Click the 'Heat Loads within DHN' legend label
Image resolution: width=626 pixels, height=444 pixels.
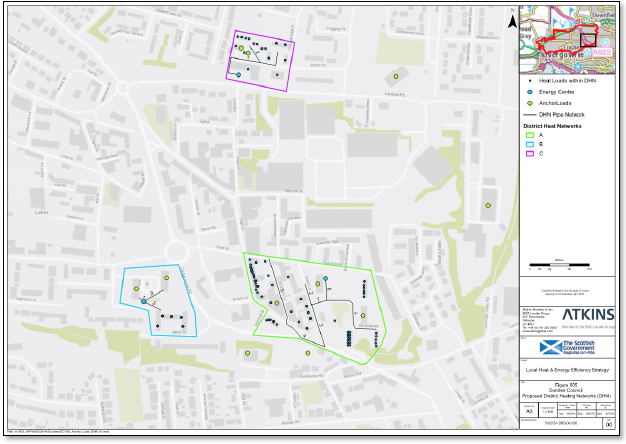coord(567,81)
